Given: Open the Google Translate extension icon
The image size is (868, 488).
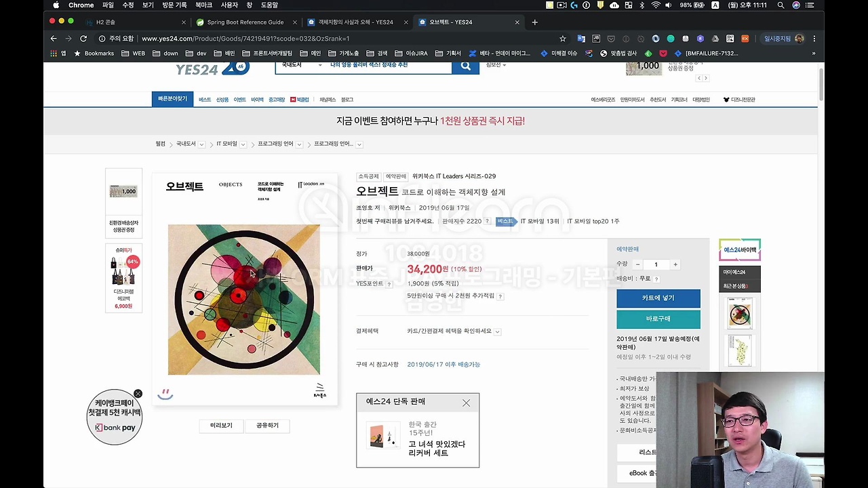Looking at the screenshot, I should [581, 39].
